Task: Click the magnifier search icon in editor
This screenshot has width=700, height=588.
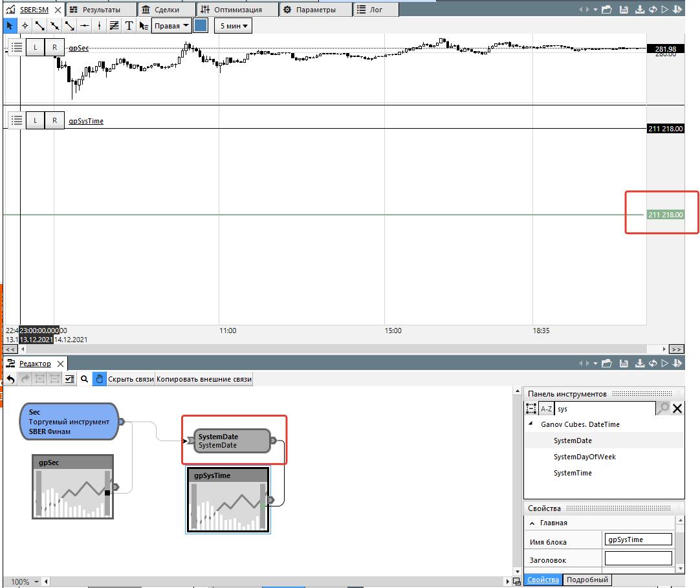Action: [84, 380]
